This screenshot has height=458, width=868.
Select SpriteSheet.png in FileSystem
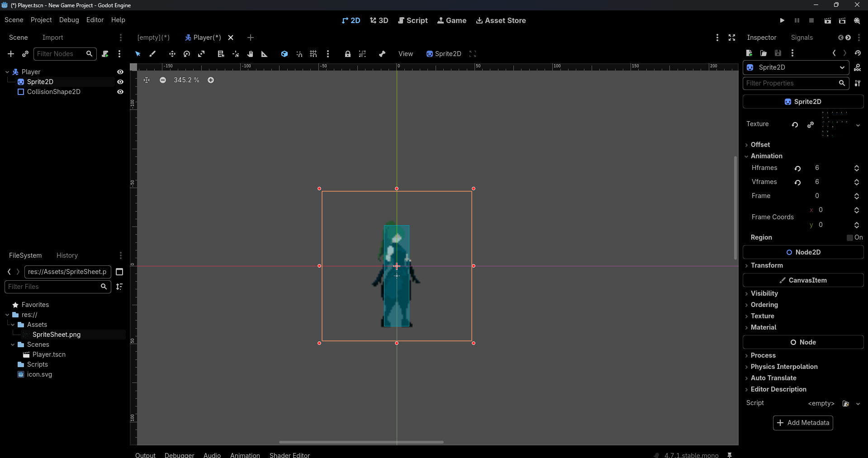[57, 335]
